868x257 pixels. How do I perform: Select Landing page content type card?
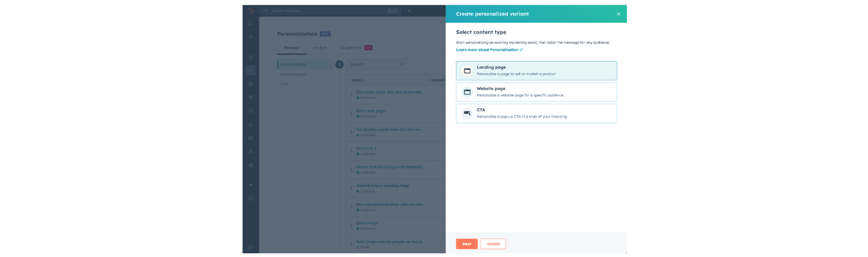536,71
